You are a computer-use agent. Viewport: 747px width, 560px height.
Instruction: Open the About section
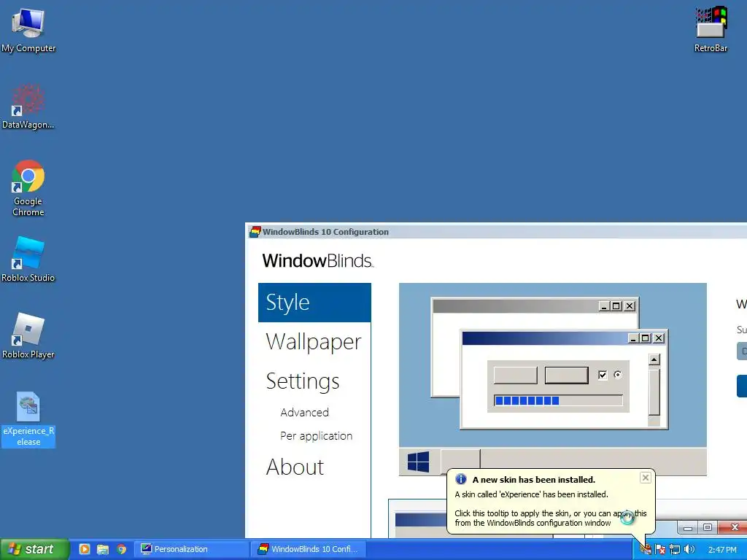(295, 467)
